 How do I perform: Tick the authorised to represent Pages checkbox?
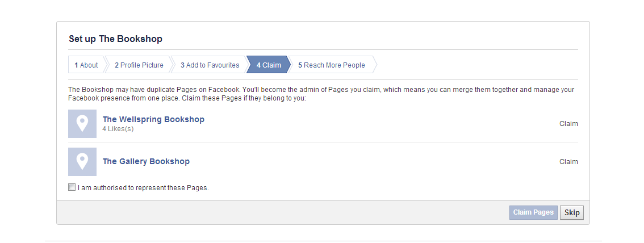(72, 187)
